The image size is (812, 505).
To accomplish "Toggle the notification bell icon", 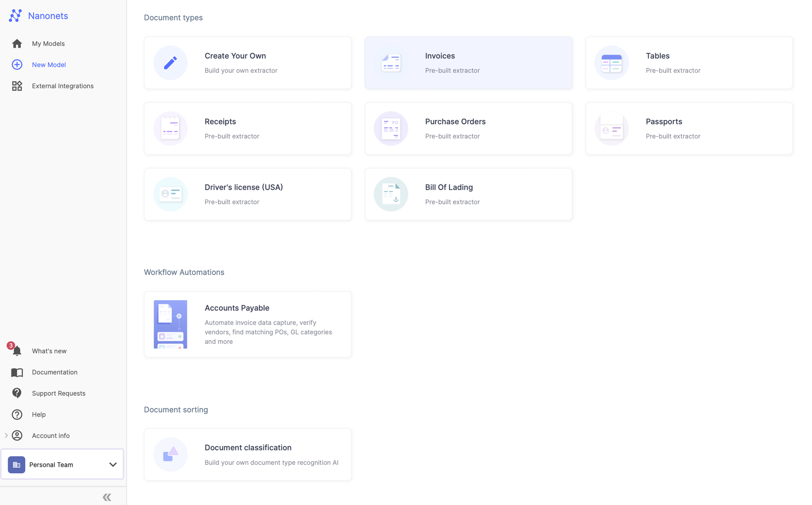I will 17,350.
